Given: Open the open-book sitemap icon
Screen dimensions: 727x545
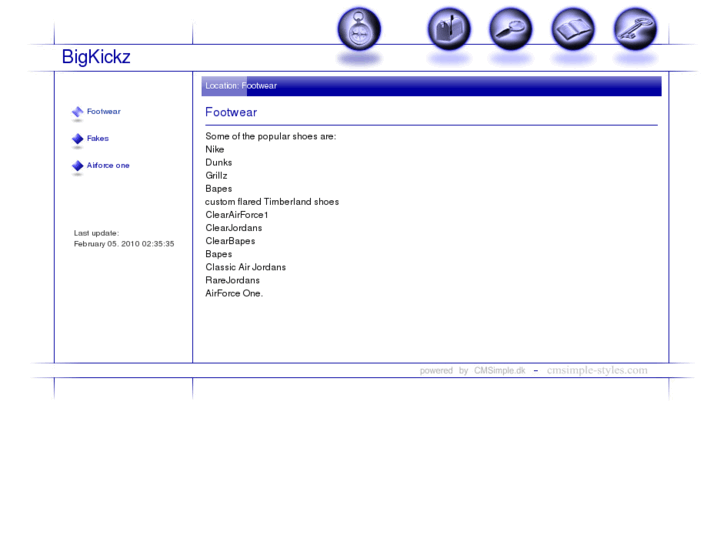Looking at the screenshot, I should pos(573,29).
